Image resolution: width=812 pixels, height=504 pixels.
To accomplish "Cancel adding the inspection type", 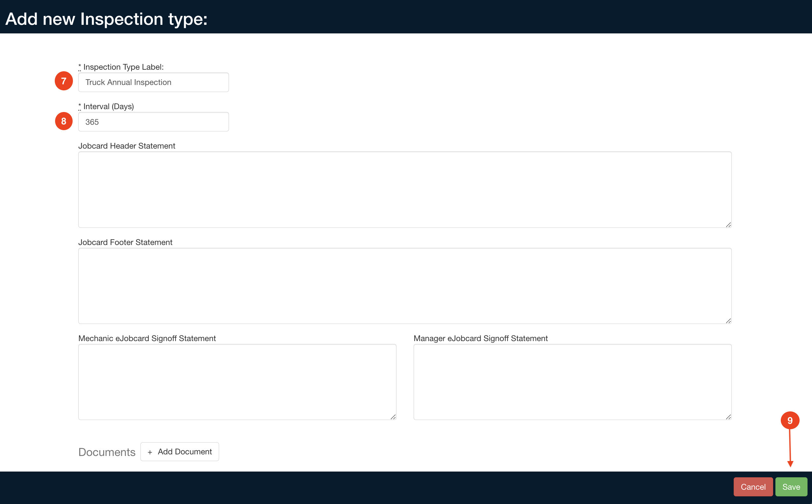I will pyautogui.click(x=753, y=487).
